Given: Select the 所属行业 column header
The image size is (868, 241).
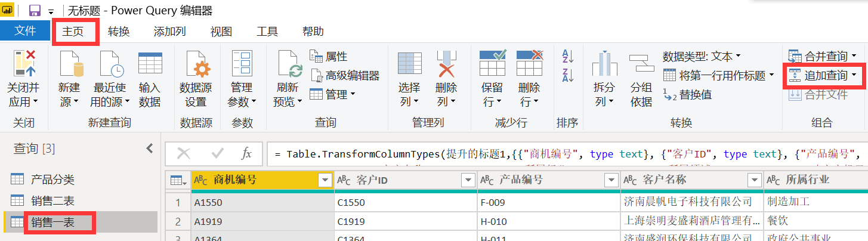Looking at the screenshot, I should pos(816,180).
